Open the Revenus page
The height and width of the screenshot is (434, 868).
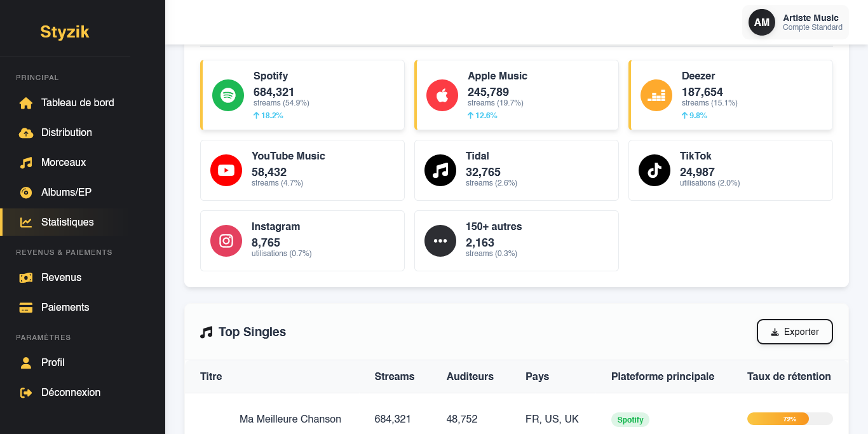point(65,278)
